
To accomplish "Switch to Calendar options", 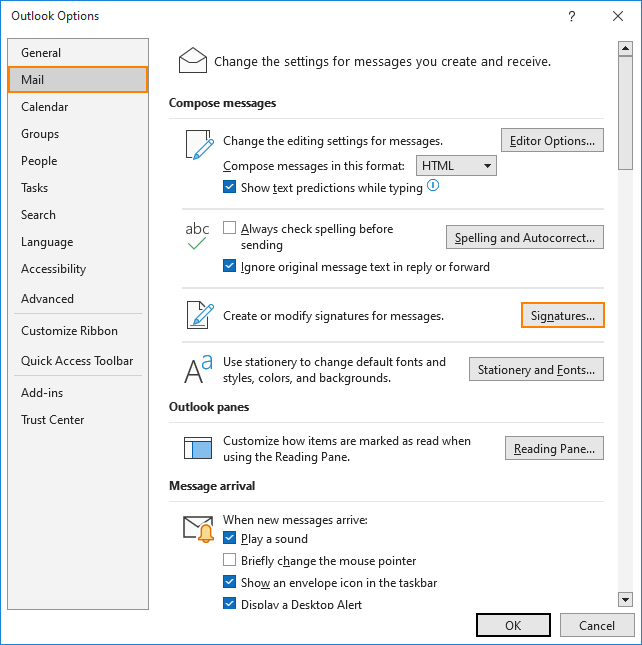I will point(78,107).
